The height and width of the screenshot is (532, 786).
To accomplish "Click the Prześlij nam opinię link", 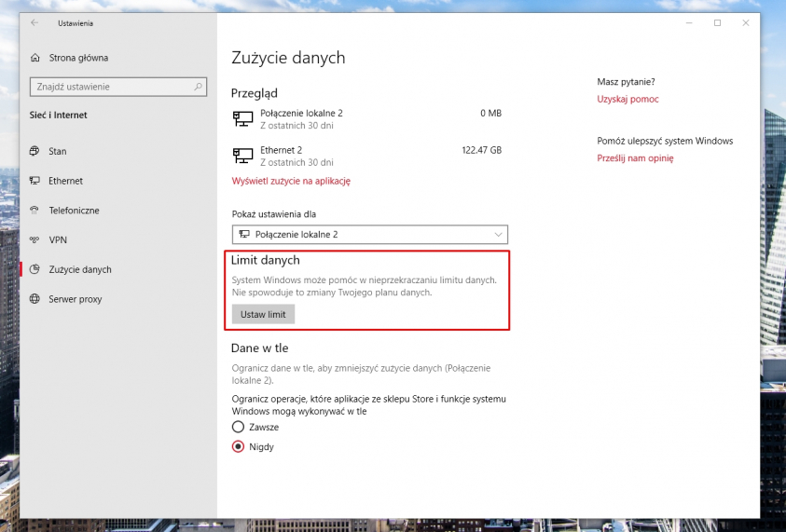I will (635, 158).
